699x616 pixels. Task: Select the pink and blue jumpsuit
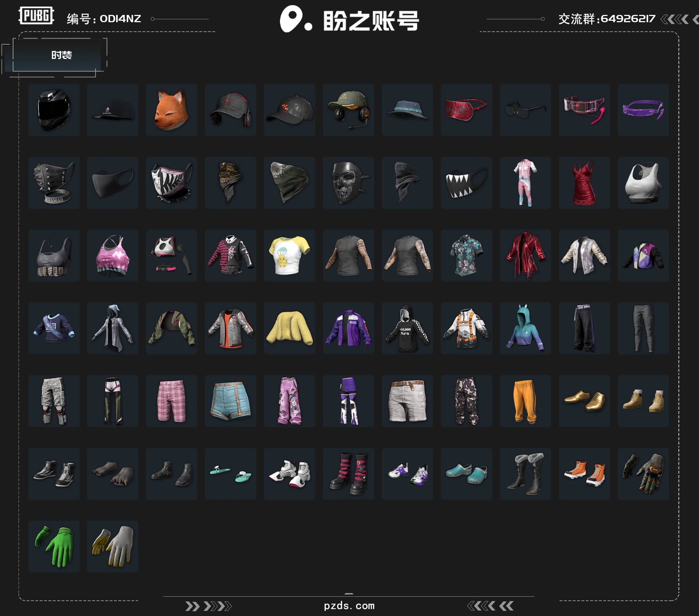click(x=525, y=183)
